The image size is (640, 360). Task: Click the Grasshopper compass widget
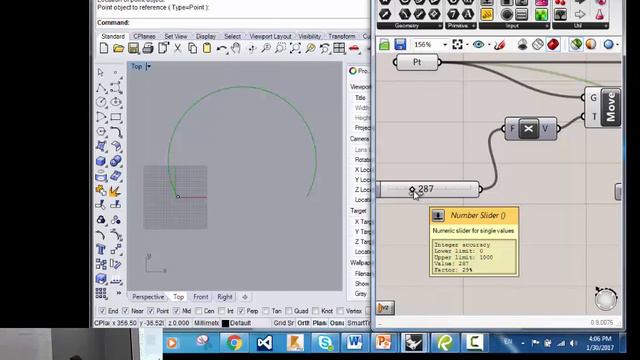606,299
